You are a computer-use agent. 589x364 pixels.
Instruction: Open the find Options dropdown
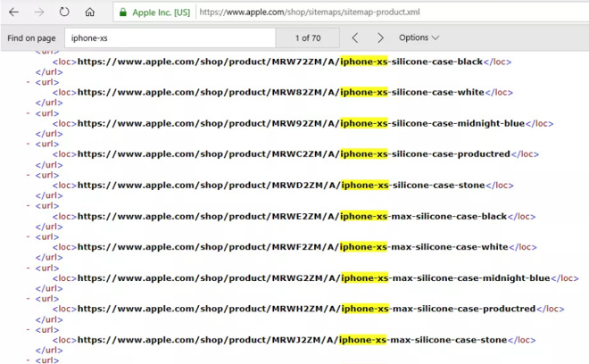419,37
